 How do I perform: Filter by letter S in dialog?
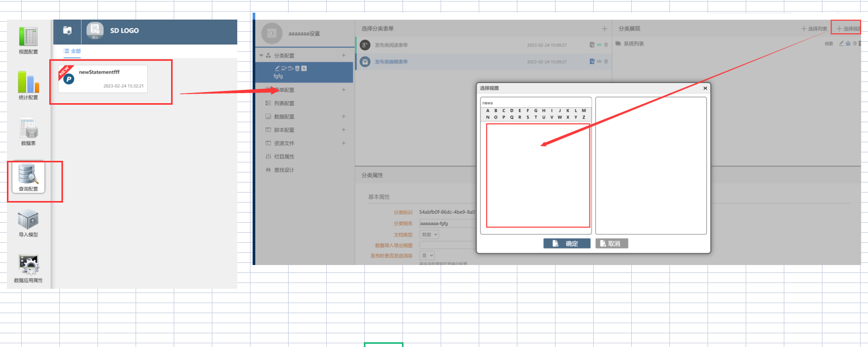click(x=527, y=117)
